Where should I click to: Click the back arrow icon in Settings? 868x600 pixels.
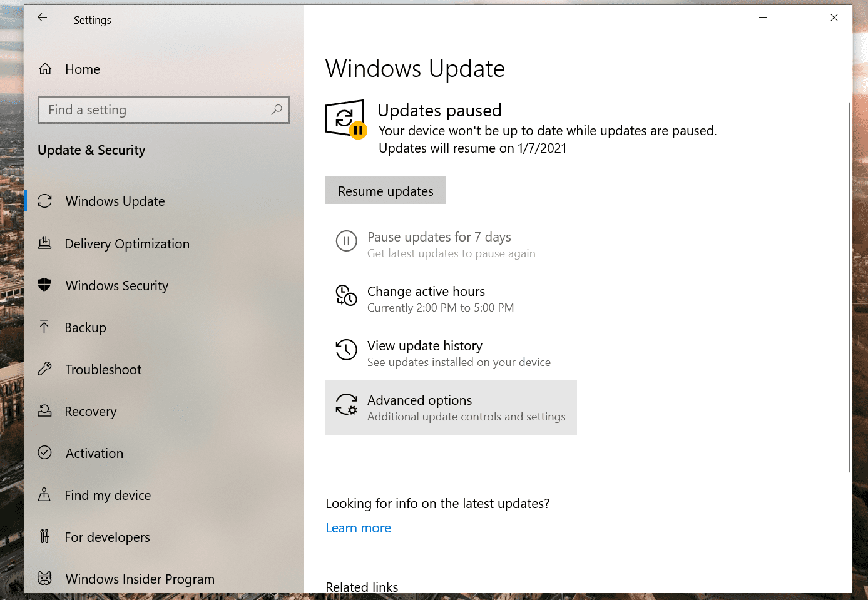pos(42,18)
